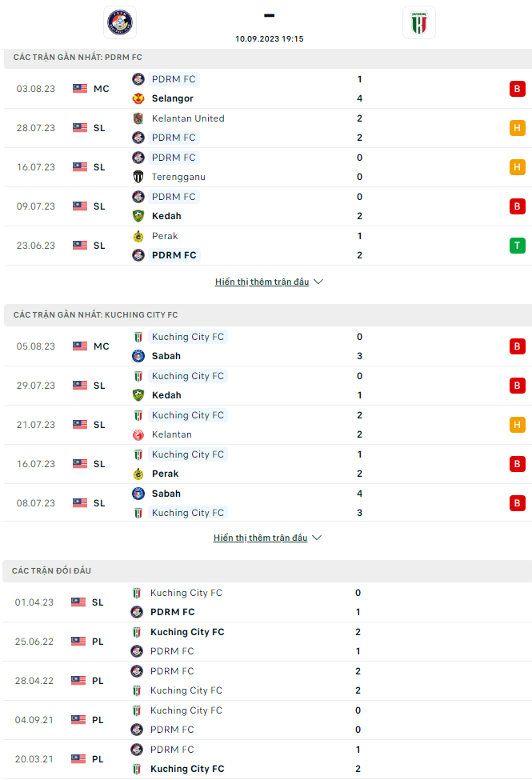Click the Kelantan United team crest

[138, 118]
